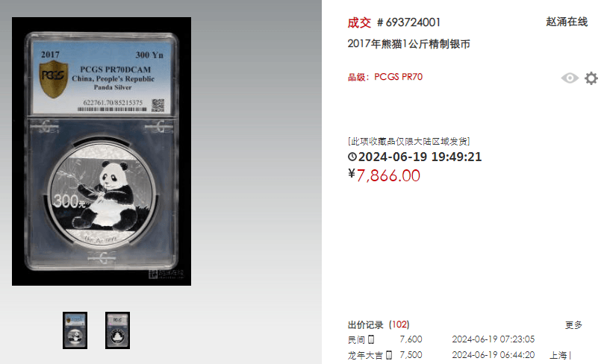Open 更多 to see more bids
The width and height of the screenshot is (607, 364).
[573, 325]
